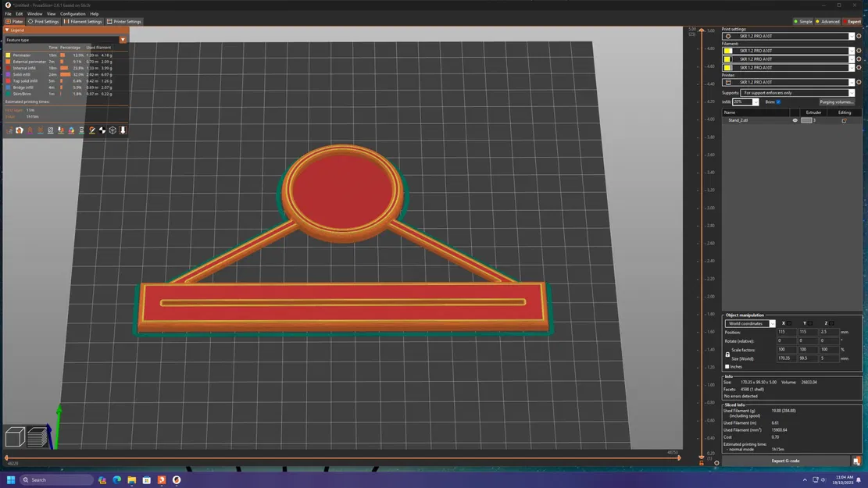Screen dimensions: 868x488
Task: Toggle tool marker arrow icon in legend
Action: 123,130
